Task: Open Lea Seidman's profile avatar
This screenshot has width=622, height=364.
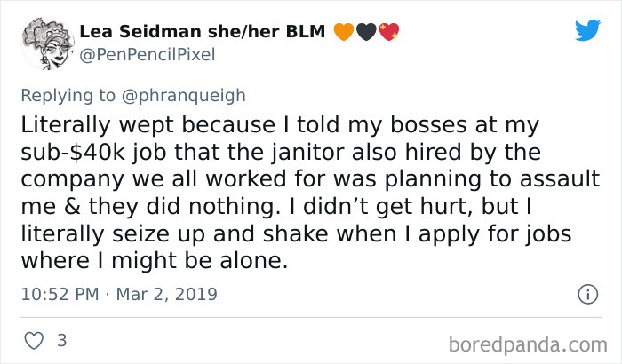Action: 47,44
